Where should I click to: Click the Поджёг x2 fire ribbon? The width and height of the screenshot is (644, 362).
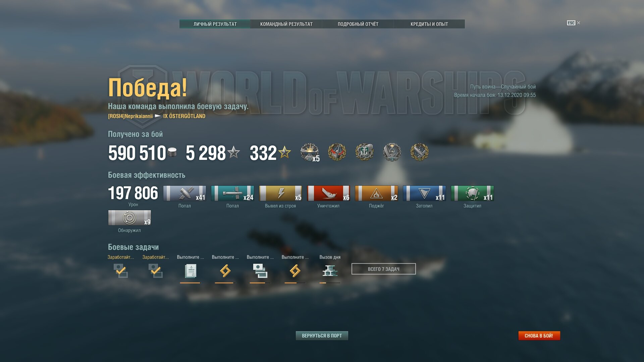click(x=376, y=193)
